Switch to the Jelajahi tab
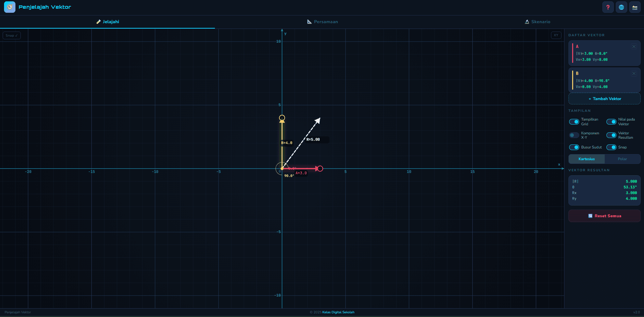The height and width of the screenshot is (317, 644). [107, 22]
